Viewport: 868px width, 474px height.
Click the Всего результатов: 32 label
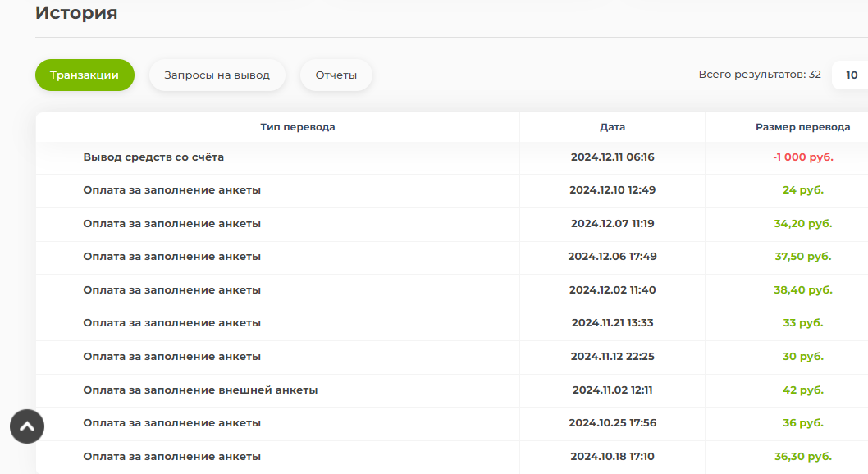[x=760, y=74]
